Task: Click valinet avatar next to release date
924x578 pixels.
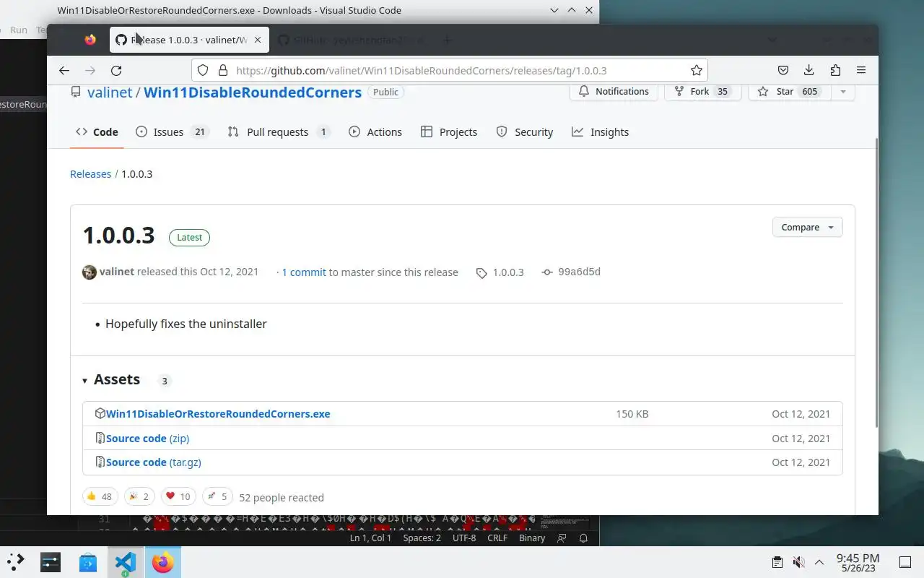Action: click(90, 272)
